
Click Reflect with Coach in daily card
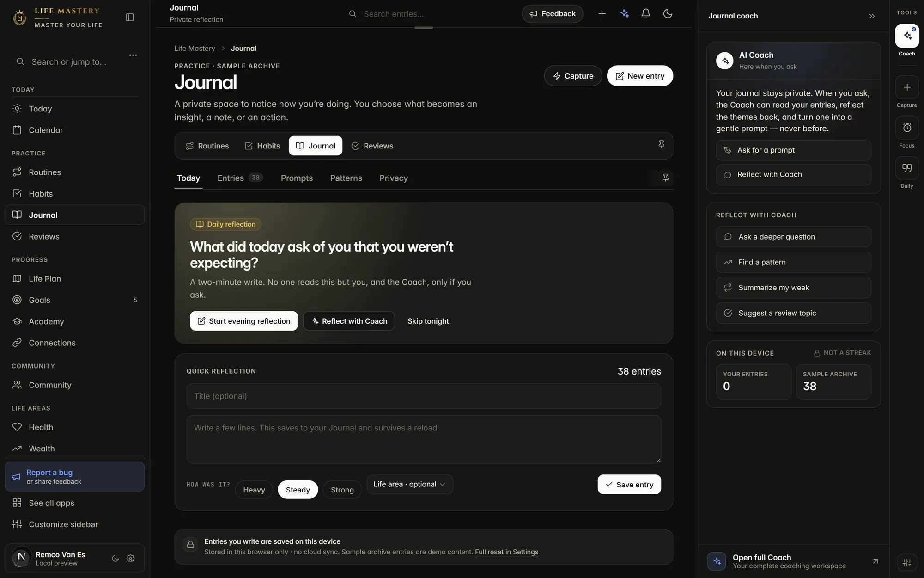[x=349, y=321]
